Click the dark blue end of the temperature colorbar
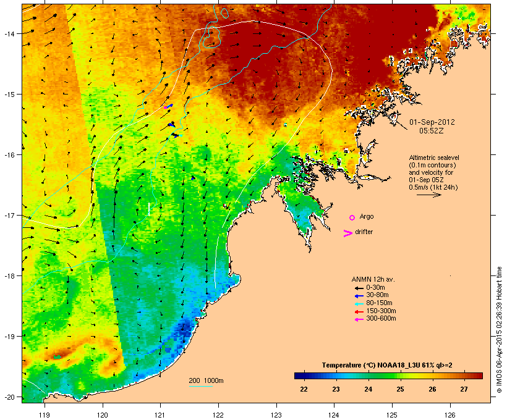This screenshot has height=420, width=507. (299, 376)
